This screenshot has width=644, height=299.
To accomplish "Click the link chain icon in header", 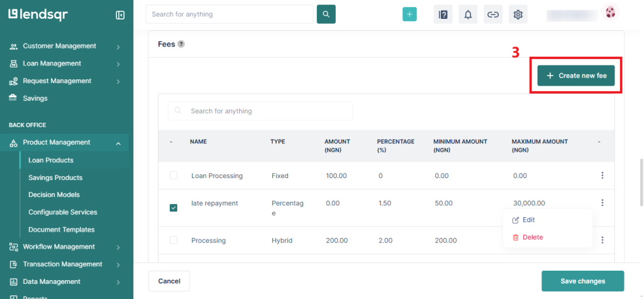I will point(493,14).
